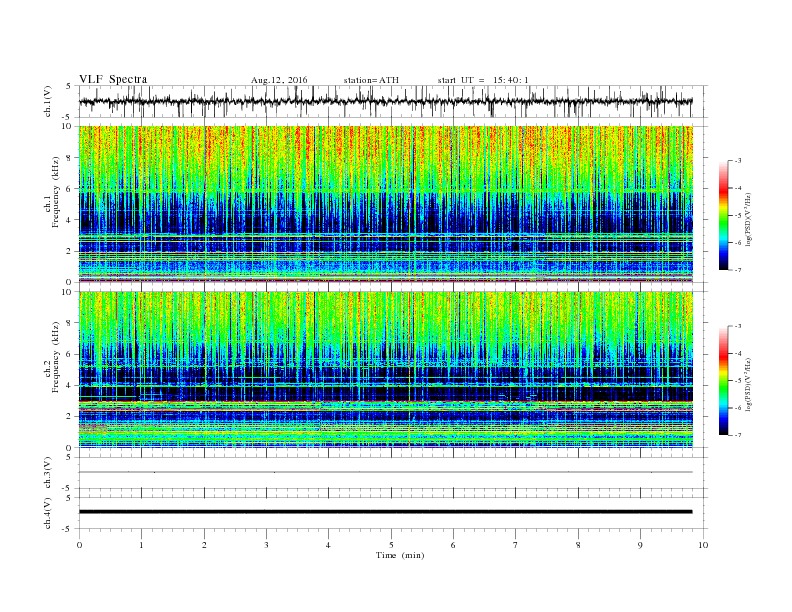Click the ch.2 Frequency (kHz) axis label
Screen dimensions: 792x612
[52, 357]
